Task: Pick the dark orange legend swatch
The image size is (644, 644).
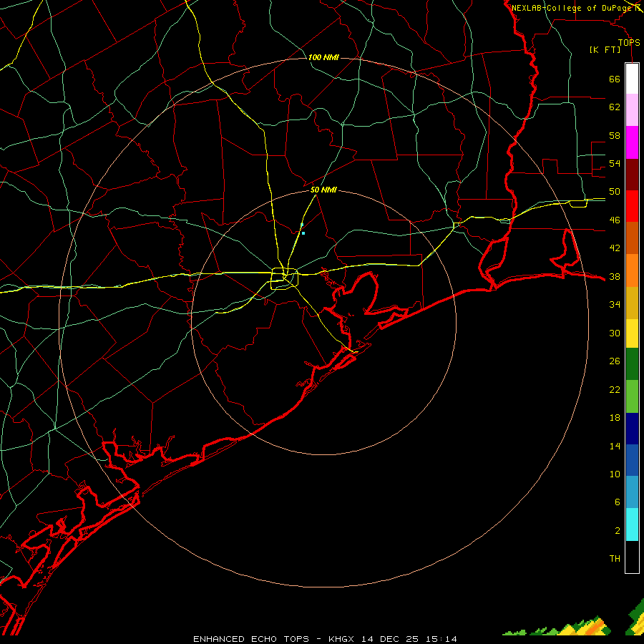Action: point(632,238)
